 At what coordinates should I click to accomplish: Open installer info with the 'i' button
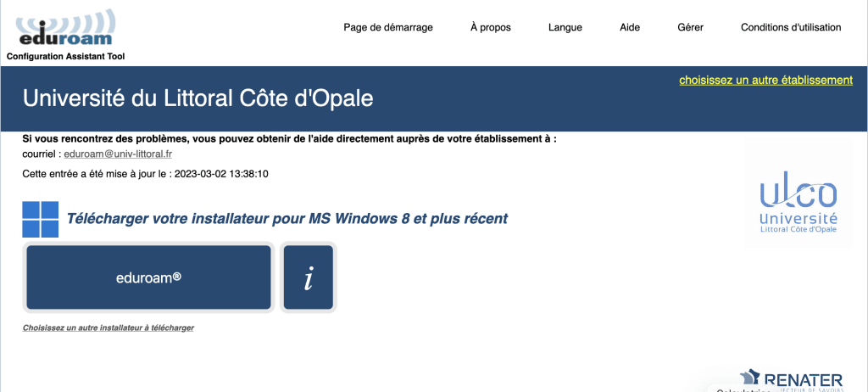(x=309, y=277)
